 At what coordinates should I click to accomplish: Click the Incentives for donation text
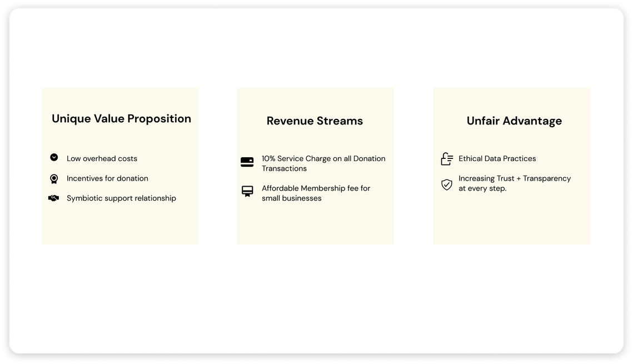(x=107, y=178)
